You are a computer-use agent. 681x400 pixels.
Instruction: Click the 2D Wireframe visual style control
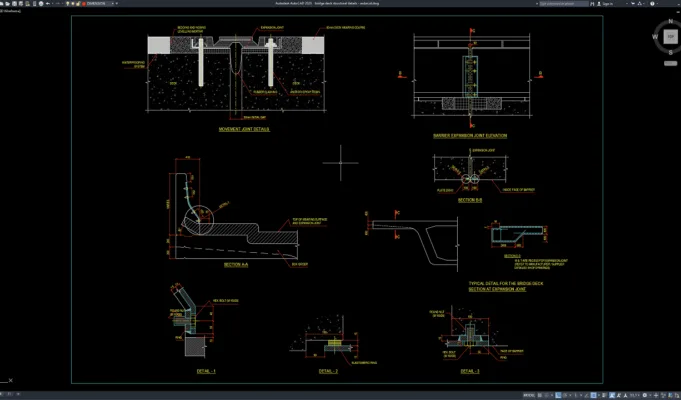(10, 10)
